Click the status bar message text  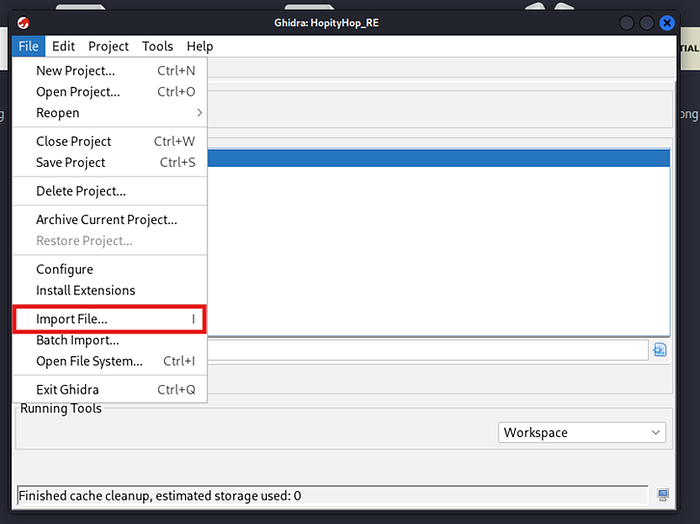(160, 495)
